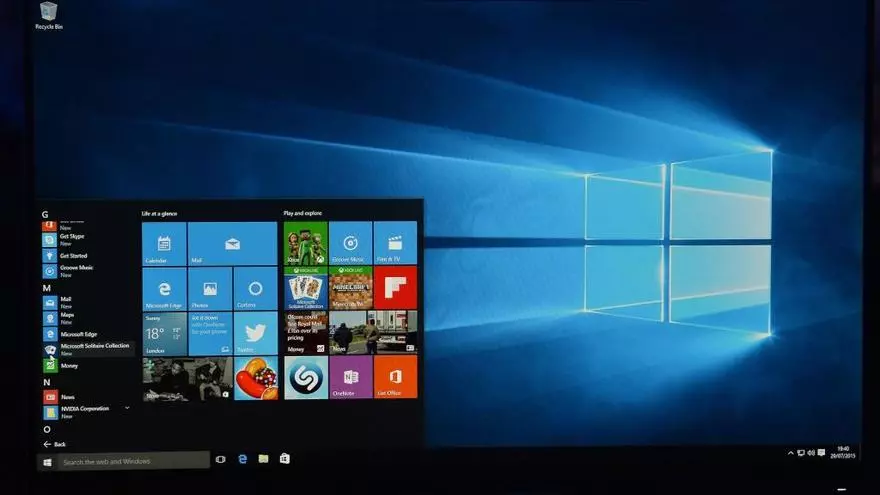880x495 pixels.
Task: Open the Flipboard tile
Action: 395,288
